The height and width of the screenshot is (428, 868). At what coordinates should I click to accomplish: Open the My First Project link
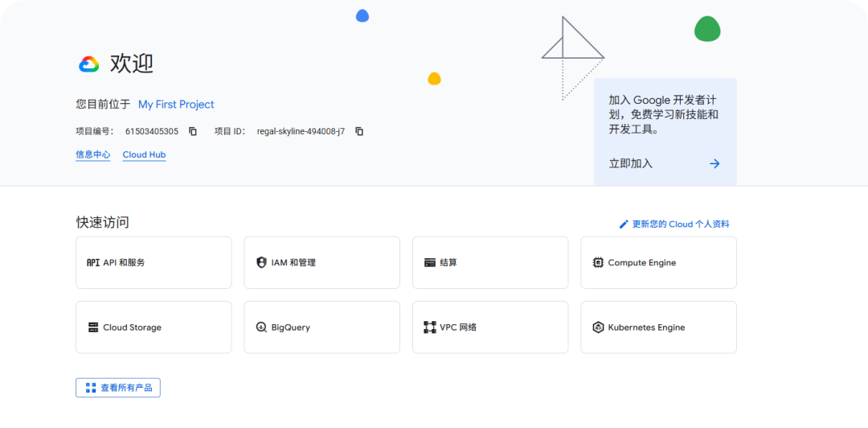[x=176, y=105]
